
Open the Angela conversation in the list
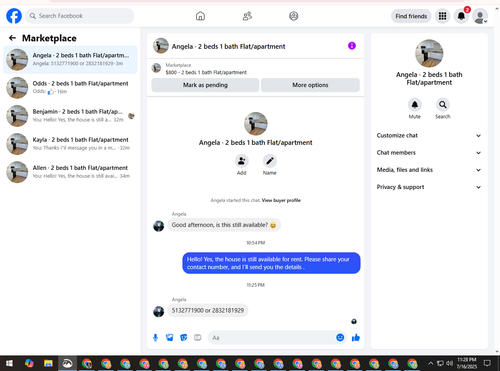70,60
